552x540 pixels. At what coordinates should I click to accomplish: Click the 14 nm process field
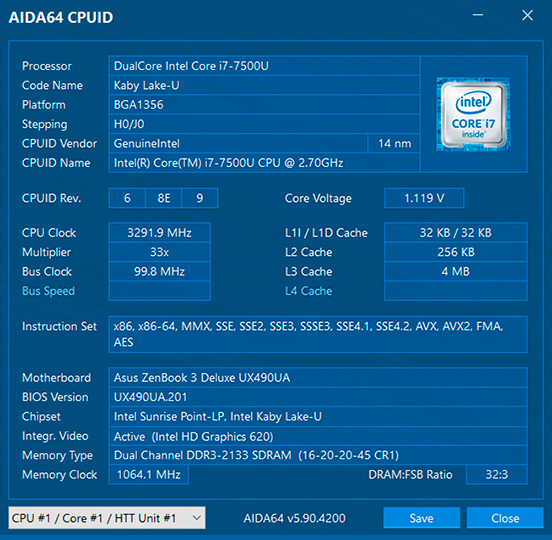394,143
